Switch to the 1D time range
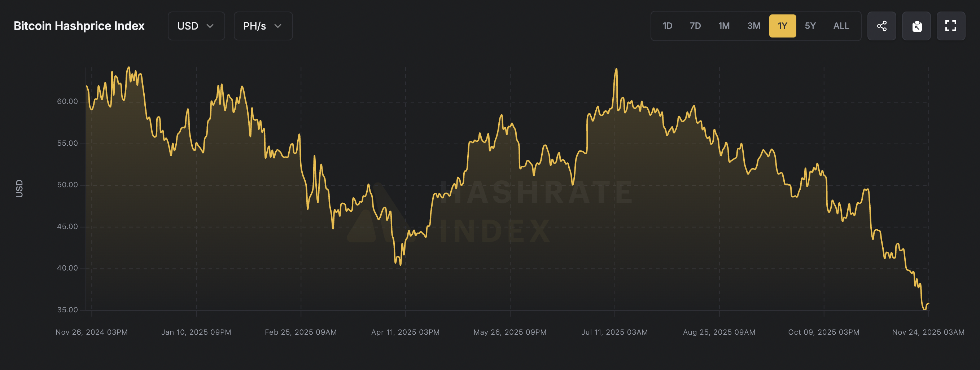Screen dimensions: 980x370 667,26
